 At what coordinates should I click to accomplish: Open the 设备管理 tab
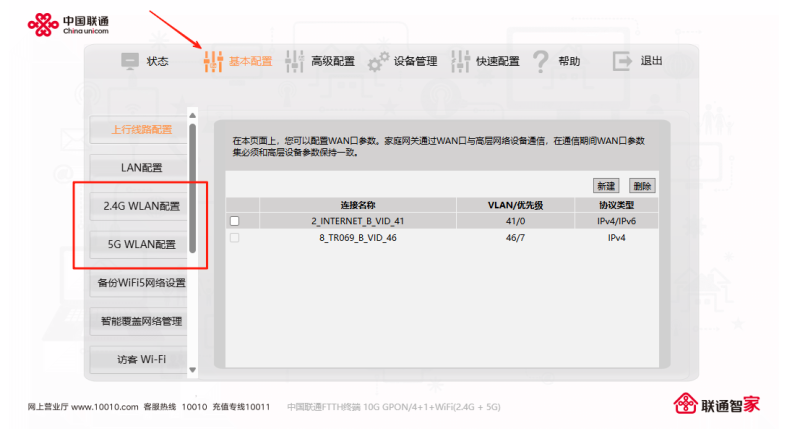pos(415,61)
